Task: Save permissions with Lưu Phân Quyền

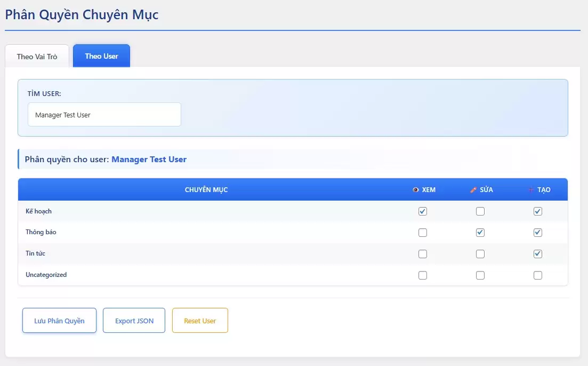Action: 59,321
